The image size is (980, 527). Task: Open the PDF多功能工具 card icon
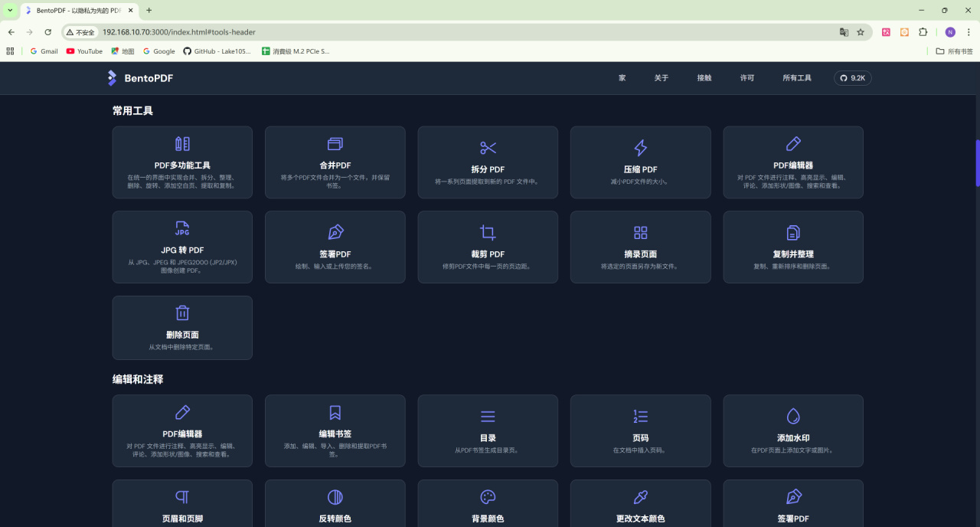pyautogui.click(x=182, y=144)
